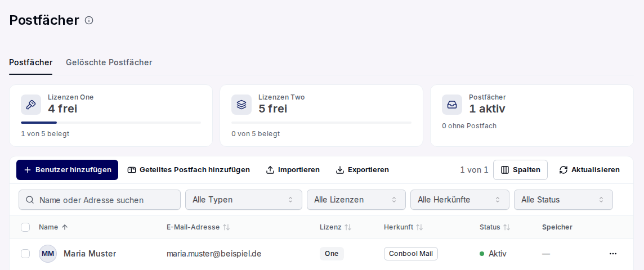Click the Conbool Mail origin badge
This screenshot has width=644, height=270.
coord(411,254)
